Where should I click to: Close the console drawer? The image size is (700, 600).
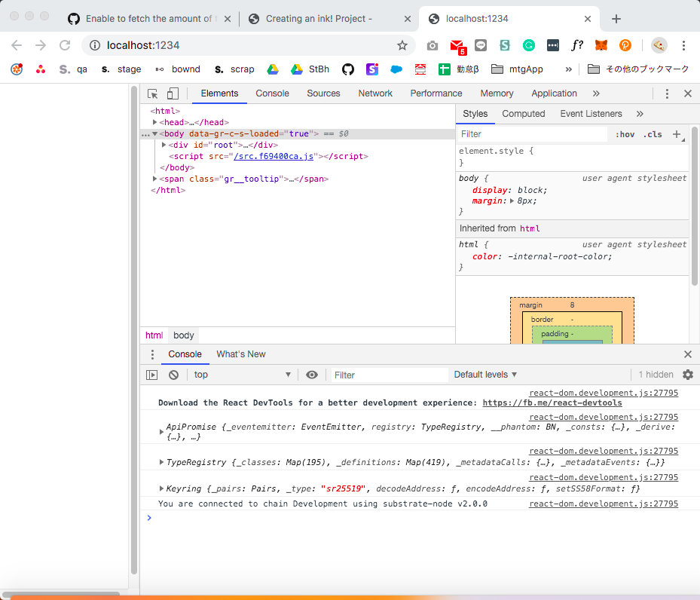click(688, 354)
